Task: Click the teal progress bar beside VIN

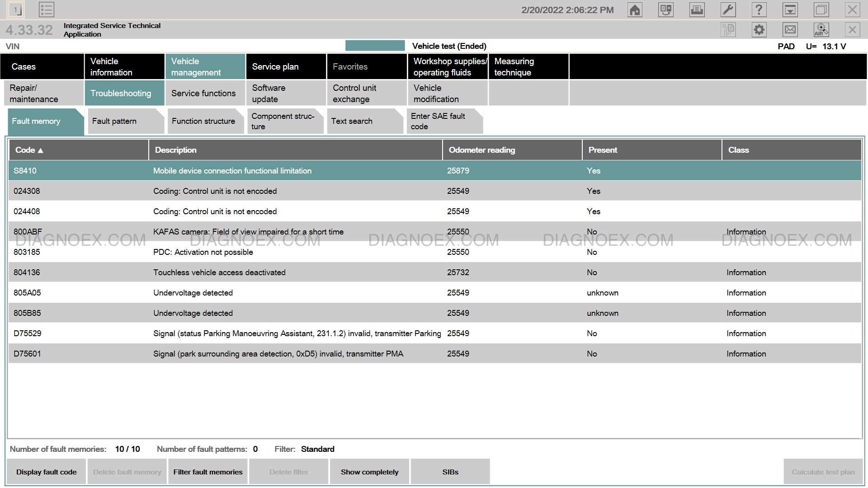Action: pyautogui.click(x=375, y=46)
